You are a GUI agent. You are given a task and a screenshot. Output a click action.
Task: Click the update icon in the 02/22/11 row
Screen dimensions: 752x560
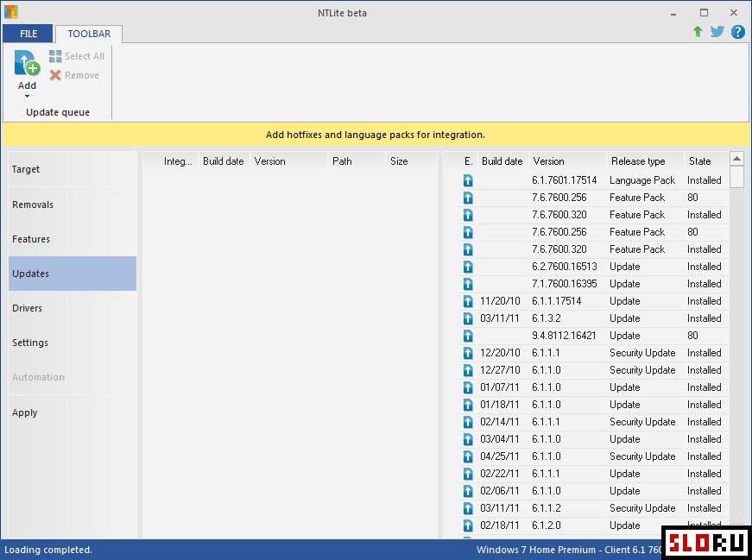[x=468, y=474]
